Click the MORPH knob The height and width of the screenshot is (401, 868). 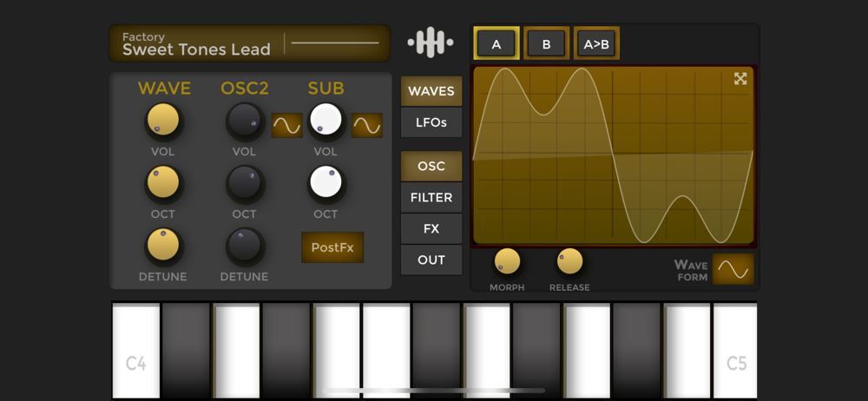click(507, 261)
